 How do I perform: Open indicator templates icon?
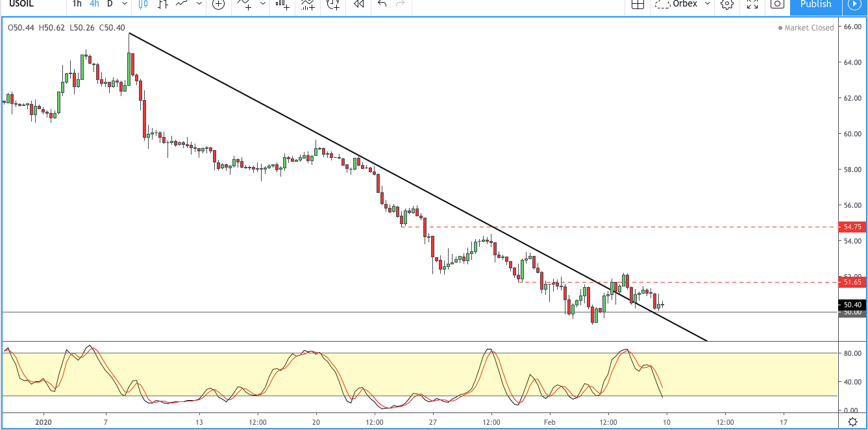[x=308, y=4]
